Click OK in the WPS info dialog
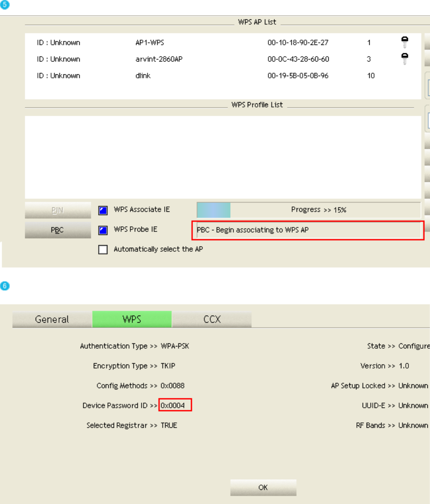430x504 pixels. tap(263, 487)
